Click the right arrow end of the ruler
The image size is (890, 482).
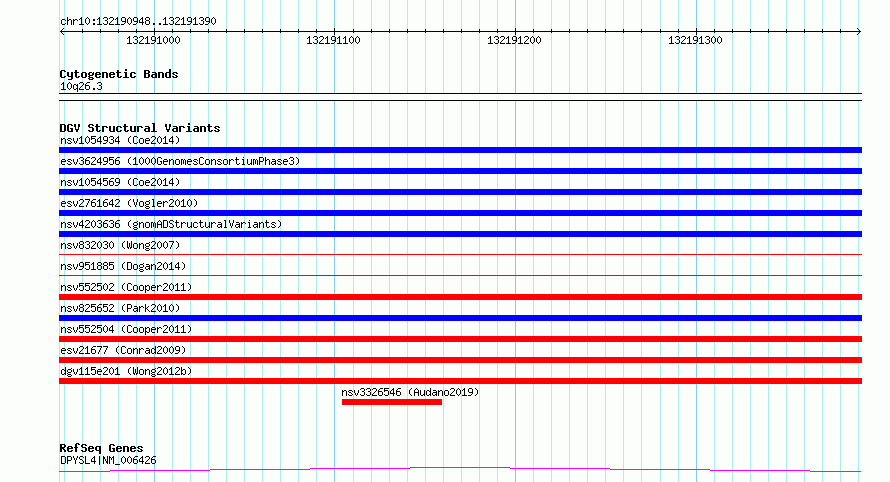coord(858,32)
